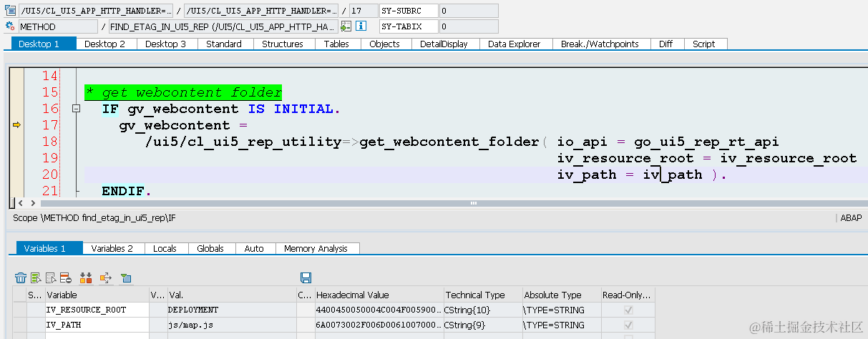
Task: Click the CString{10} technical type cell
Action: 482,310
